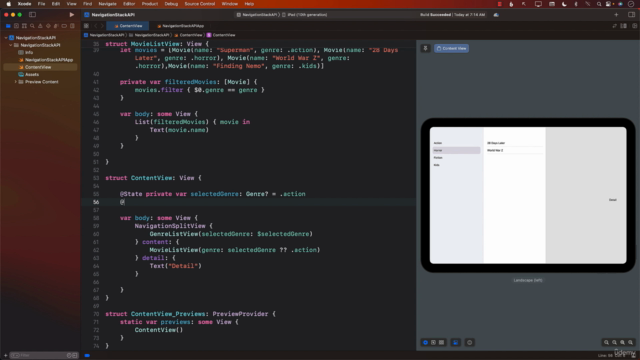
Task: Select NavigationStackAPIApp file in navigator
Action: coord(46,60)
